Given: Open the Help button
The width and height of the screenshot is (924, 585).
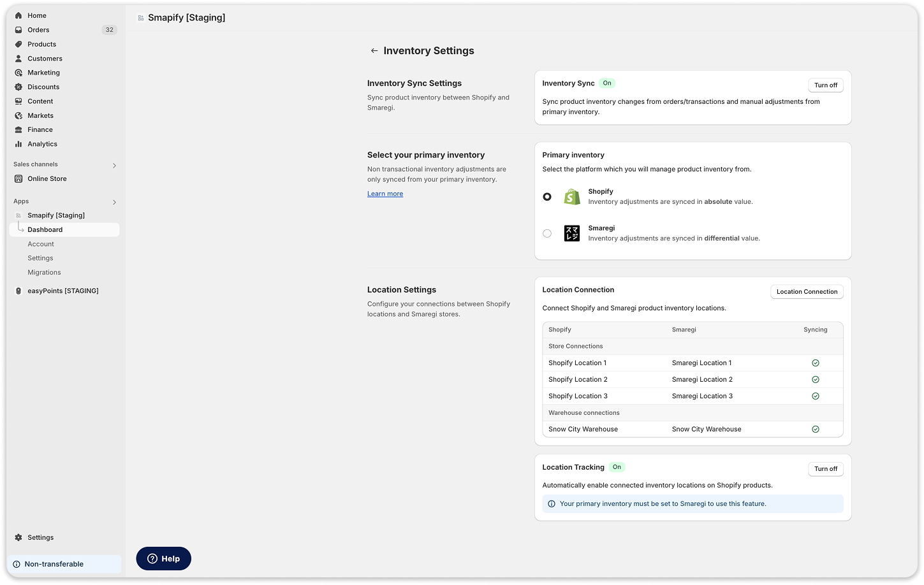Looking at the screenshot, I should 163,559.
